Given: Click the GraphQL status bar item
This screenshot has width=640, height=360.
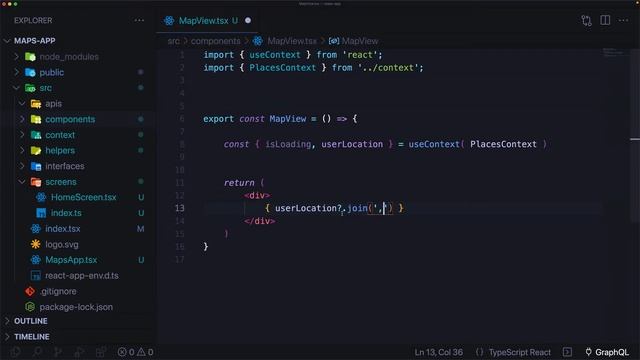Looking at the screenshot, I should [x=607, y=352].
